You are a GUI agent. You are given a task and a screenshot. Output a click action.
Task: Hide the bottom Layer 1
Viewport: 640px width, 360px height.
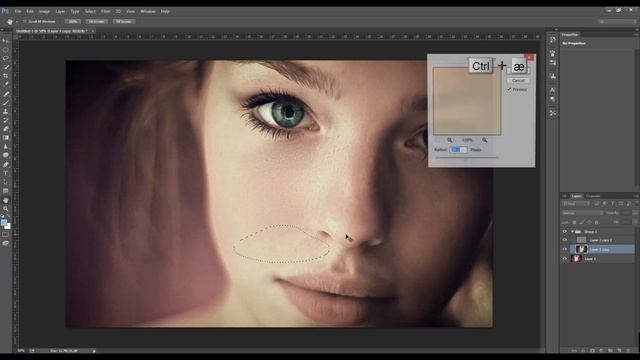coord(564,258)
